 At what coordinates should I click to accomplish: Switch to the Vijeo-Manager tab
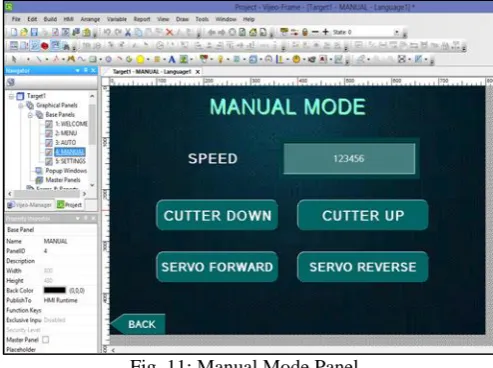pyautogui.click(x=29, y=205)
